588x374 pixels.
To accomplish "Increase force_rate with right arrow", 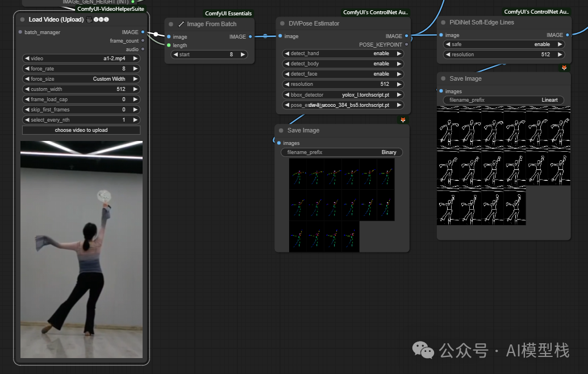I will 135,69.
